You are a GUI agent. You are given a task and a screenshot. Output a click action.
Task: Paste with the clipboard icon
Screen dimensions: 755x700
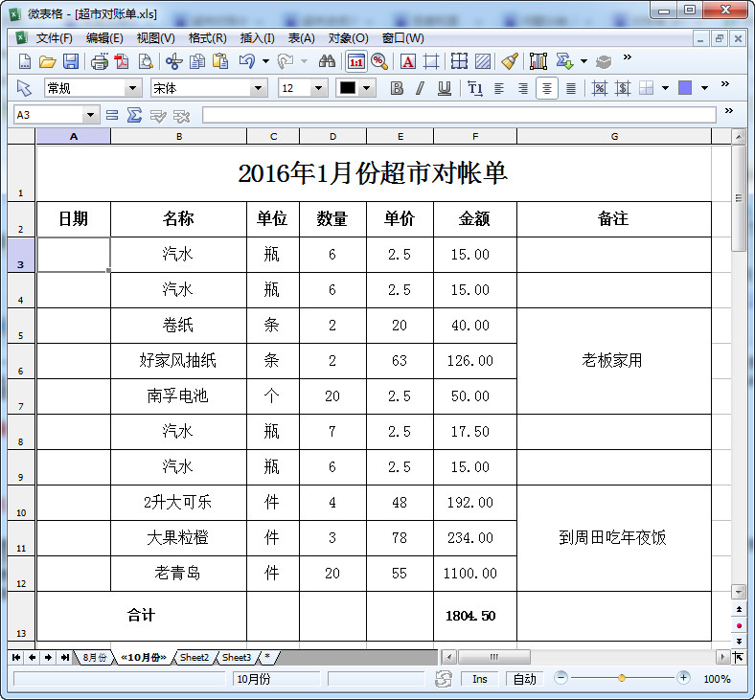(220, 61)
